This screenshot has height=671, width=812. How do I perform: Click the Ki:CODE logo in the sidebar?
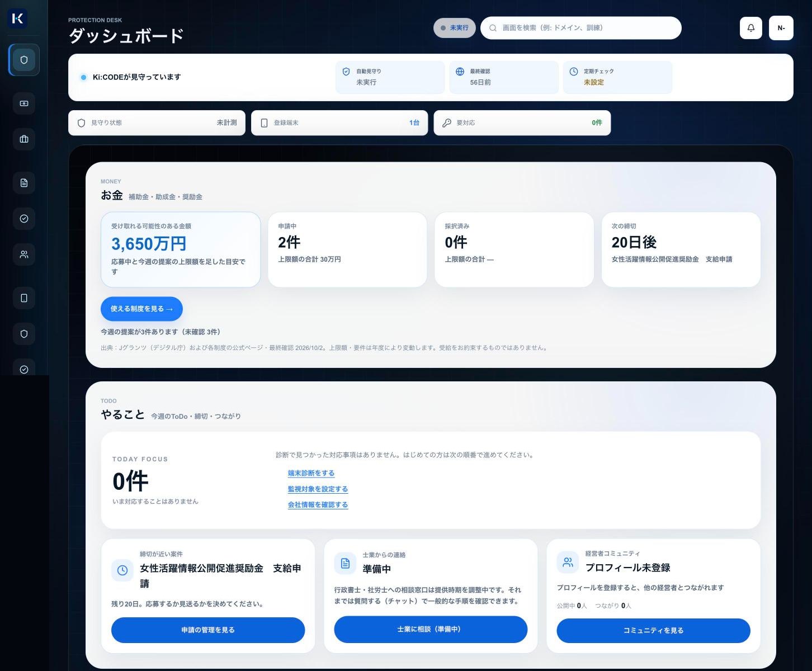tap(17, 18)
